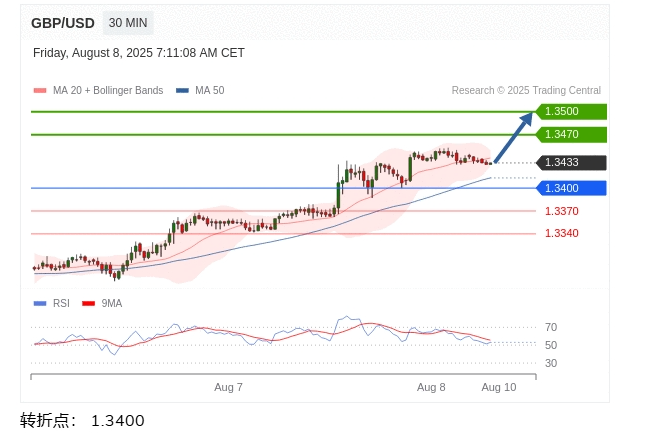The height and width of the screenshot is (445, 652).
Task: Click the 1.3470 green resistance label
Action: [571, 134]
